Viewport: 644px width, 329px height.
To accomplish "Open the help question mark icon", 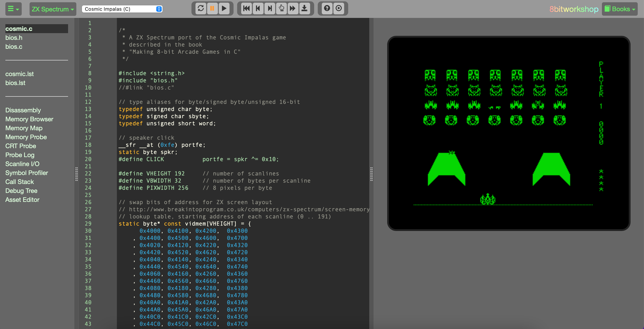I will 327,9.
